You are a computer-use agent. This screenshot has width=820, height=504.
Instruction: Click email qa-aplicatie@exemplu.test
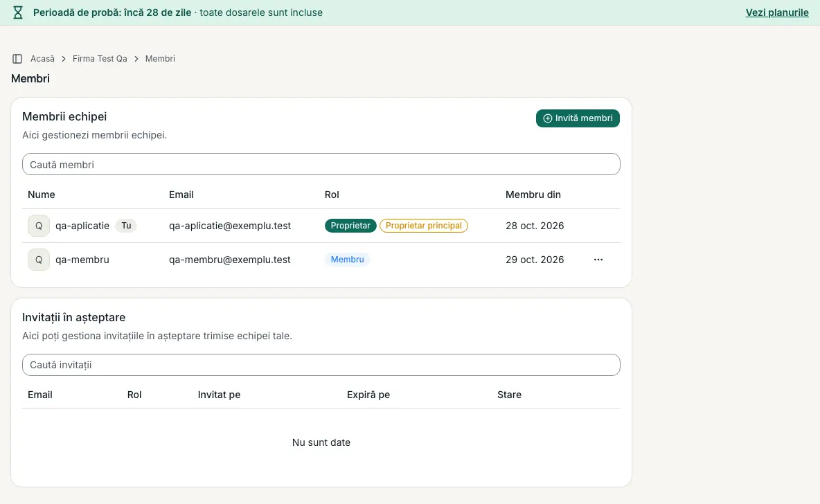click(x=229, y=226)
